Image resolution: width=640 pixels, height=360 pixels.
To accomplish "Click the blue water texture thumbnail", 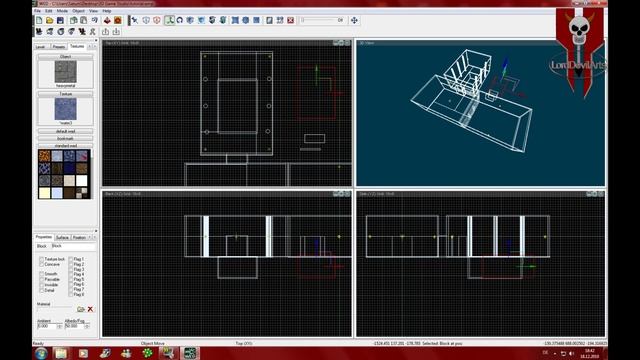I will pos(65,109).
